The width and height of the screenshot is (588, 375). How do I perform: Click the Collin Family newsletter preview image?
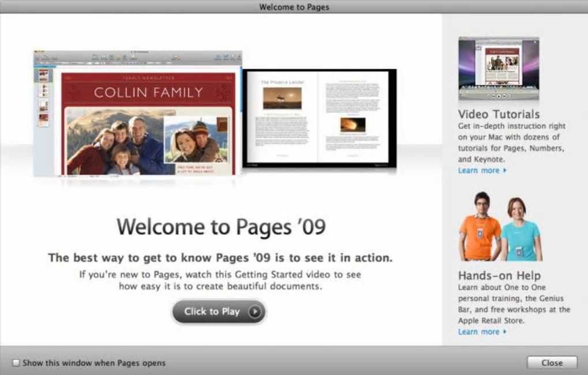pyautogui.click(x=138, y=113)
